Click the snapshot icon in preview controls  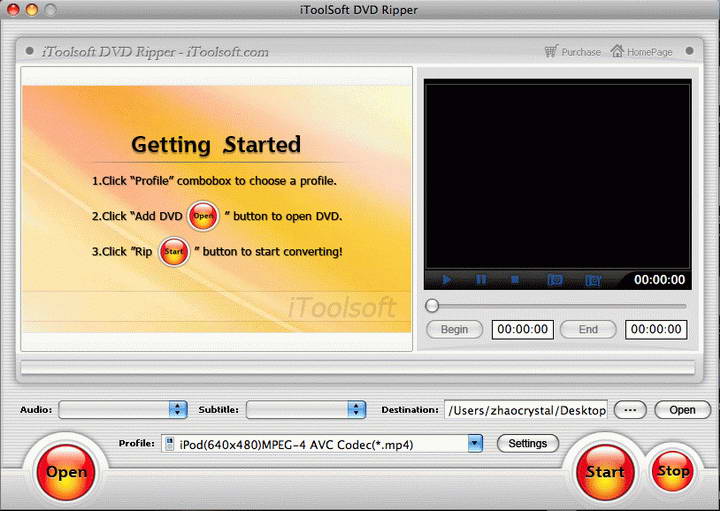555,280
